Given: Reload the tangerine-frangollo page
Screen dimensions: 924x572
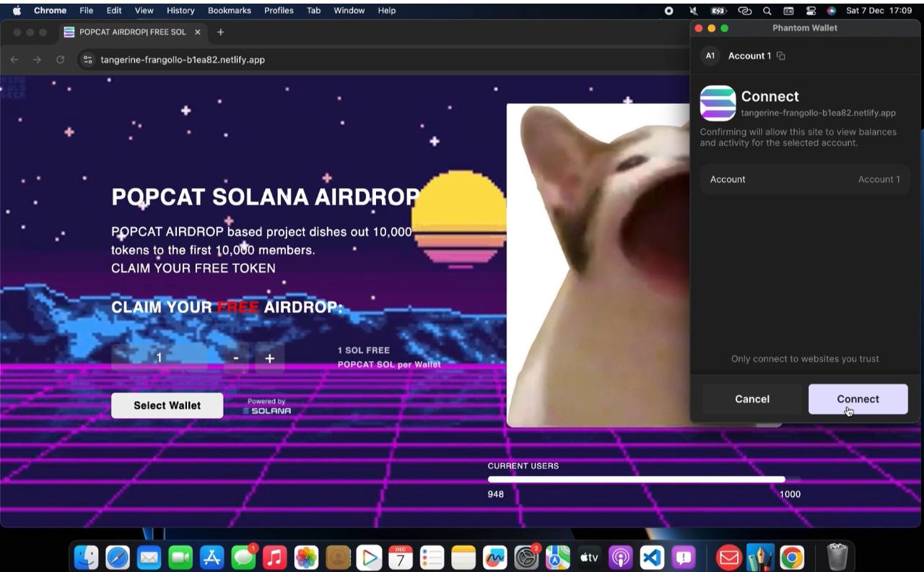Looking at the screenshot, I should (61, 60).
